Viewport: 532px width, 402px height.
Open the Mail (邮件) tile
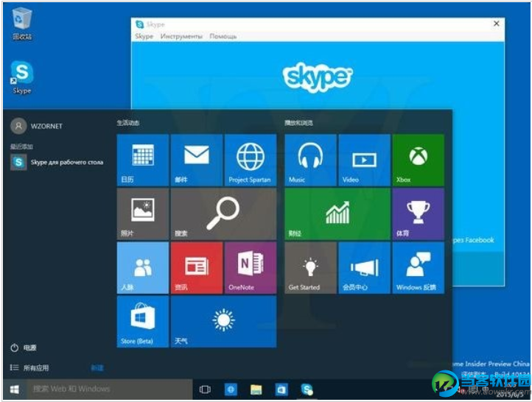(197, 160)
